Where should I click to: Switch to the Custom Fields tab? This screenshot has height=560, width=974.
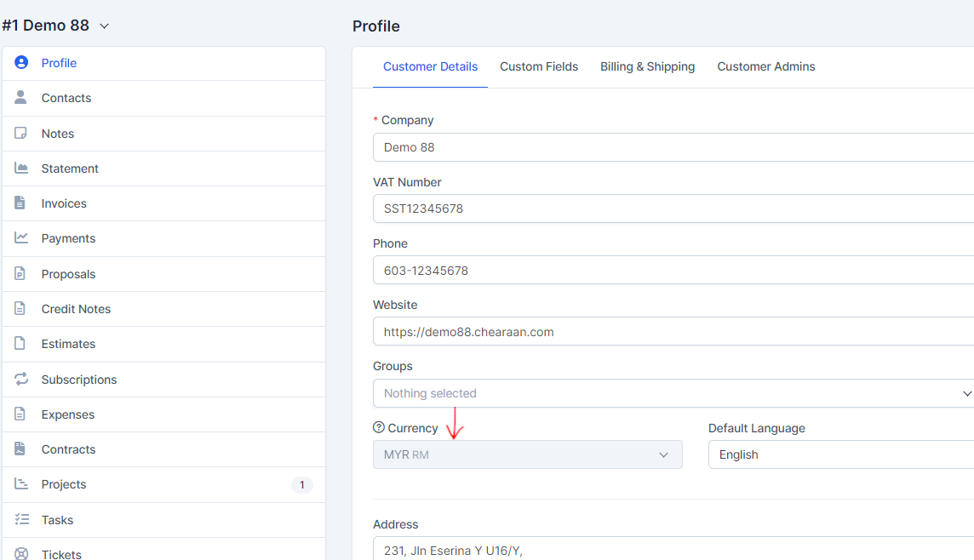(539, 66)
